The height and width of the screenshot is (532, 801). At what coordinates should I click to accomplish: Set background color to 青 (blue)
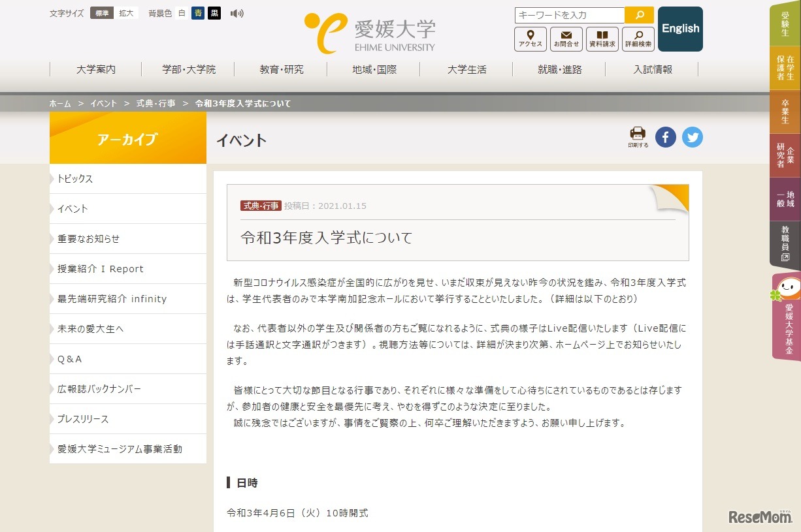[198, 12]
